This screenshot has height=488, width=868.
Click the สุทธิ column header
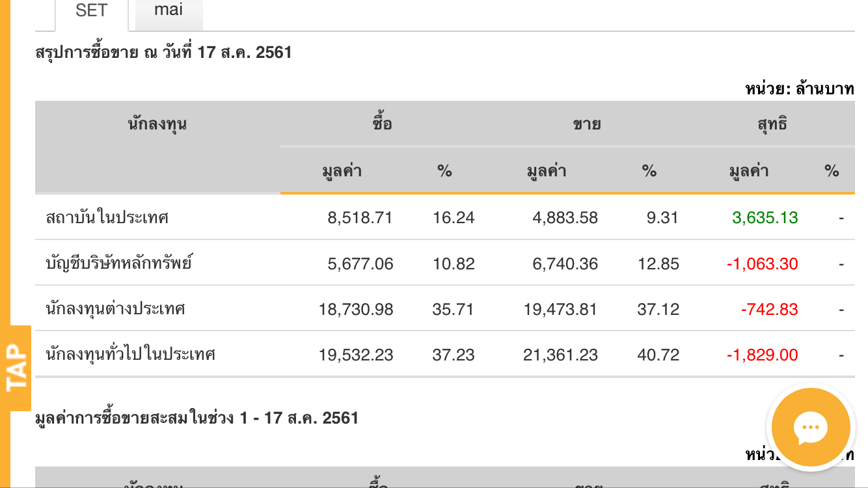[x=772, y=124]
